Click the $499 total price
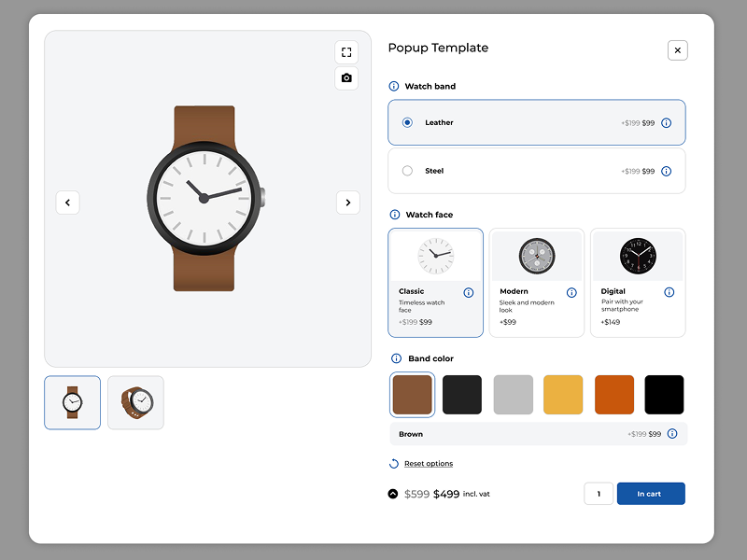Viewport: 747px width, 560px height. coord(446,494)
